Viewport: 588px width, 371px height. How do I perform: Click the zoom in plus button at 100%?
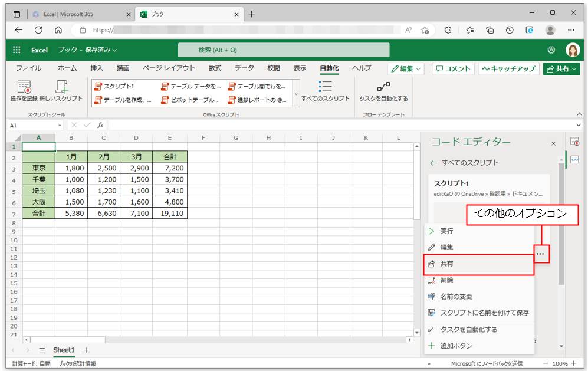574,364
